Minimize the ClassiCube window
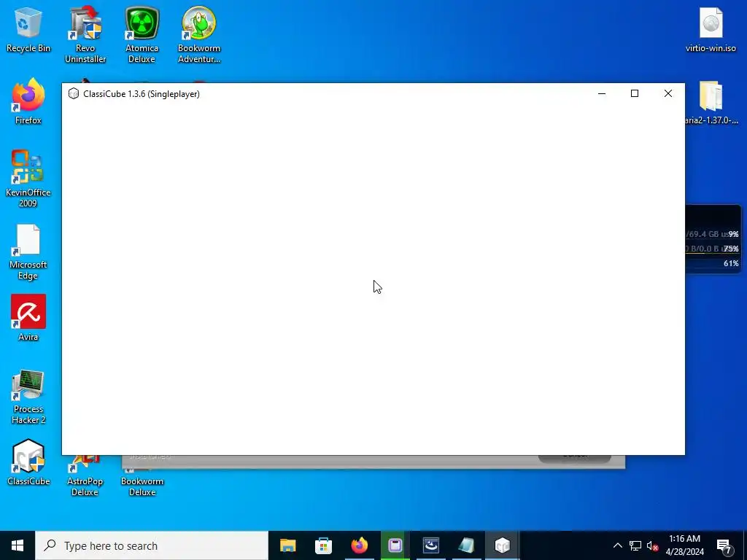This screenshot has height=560, width=747. (602, 94)
